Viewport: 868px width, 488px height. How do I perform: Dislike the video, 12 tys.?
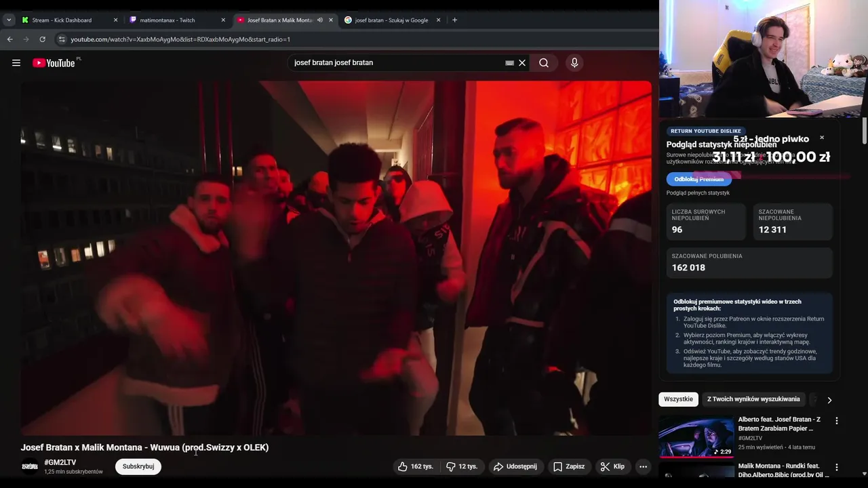(x=462, y=466)
